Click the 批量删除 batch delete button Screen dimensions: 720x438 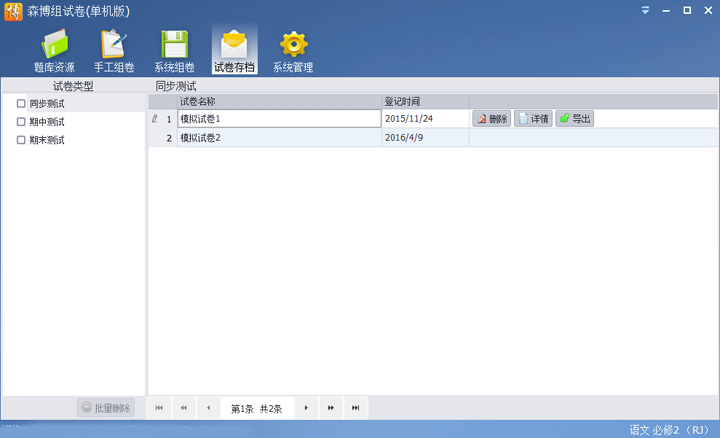(105, 408)
